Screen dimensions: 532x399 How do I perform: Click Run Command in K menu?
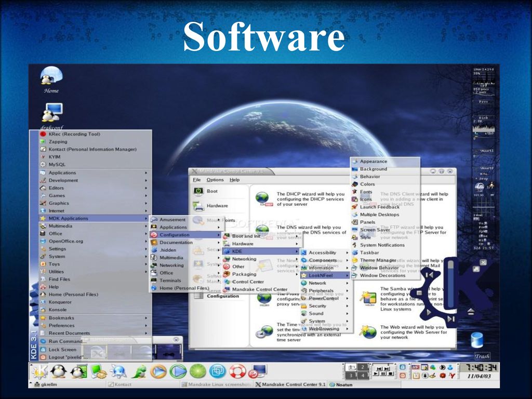point(94,341)
